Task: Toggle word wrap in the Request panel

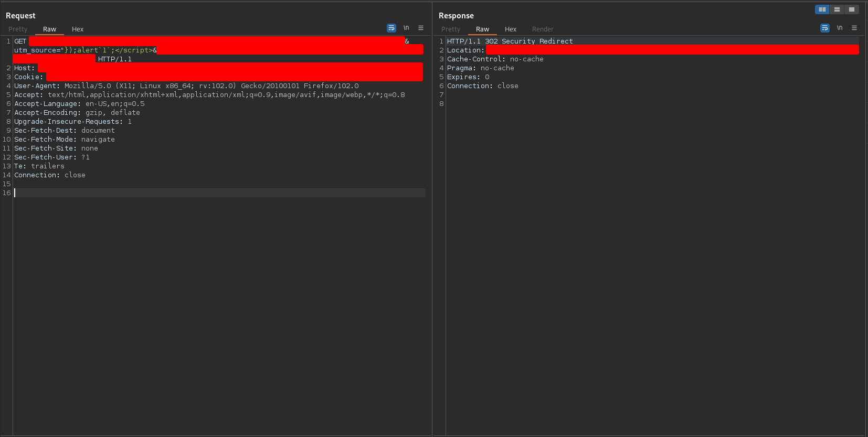Action: [x=391, y=28]
